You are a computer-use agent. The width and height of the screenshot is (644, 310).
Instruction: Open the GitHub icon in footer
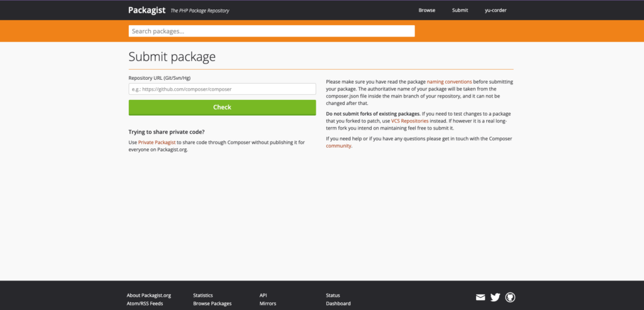[x=510, y=297]
